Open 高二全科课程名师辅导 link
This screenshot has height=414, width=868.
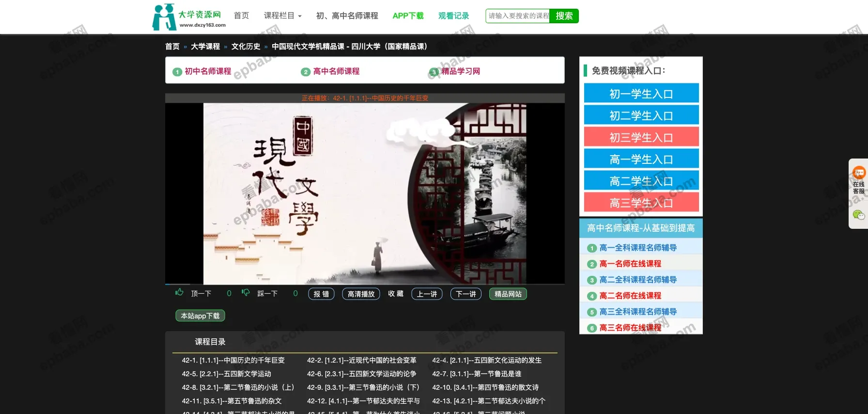pos(638,280)
